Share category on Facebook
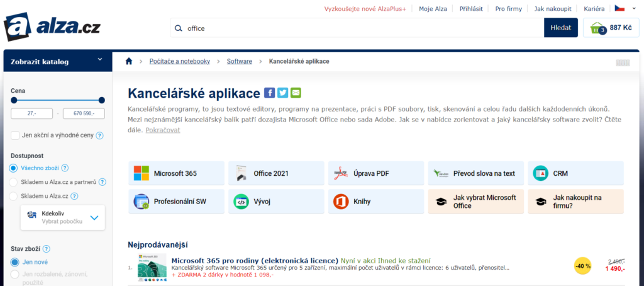644x286 pixels. (269, 93)
